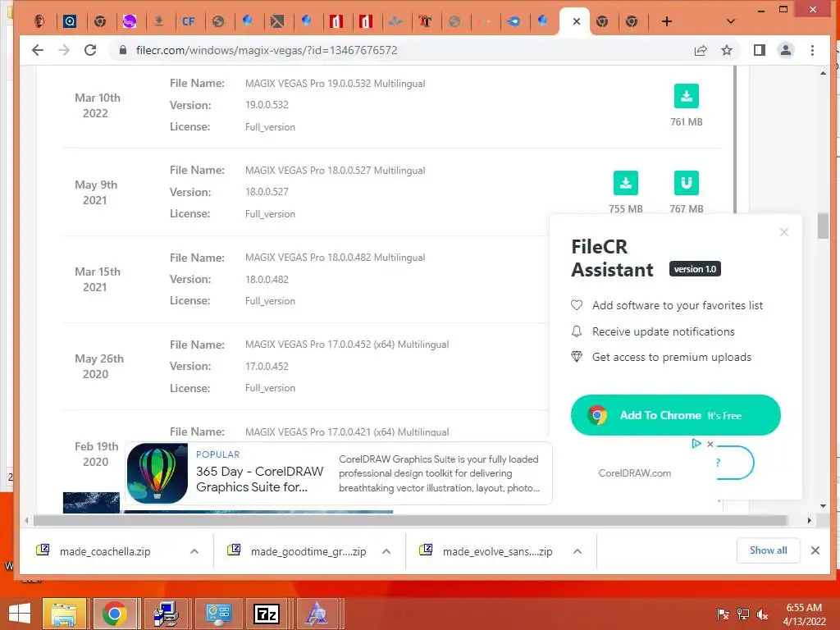
Task: Close the downloads bar
Action: (815, 550)
